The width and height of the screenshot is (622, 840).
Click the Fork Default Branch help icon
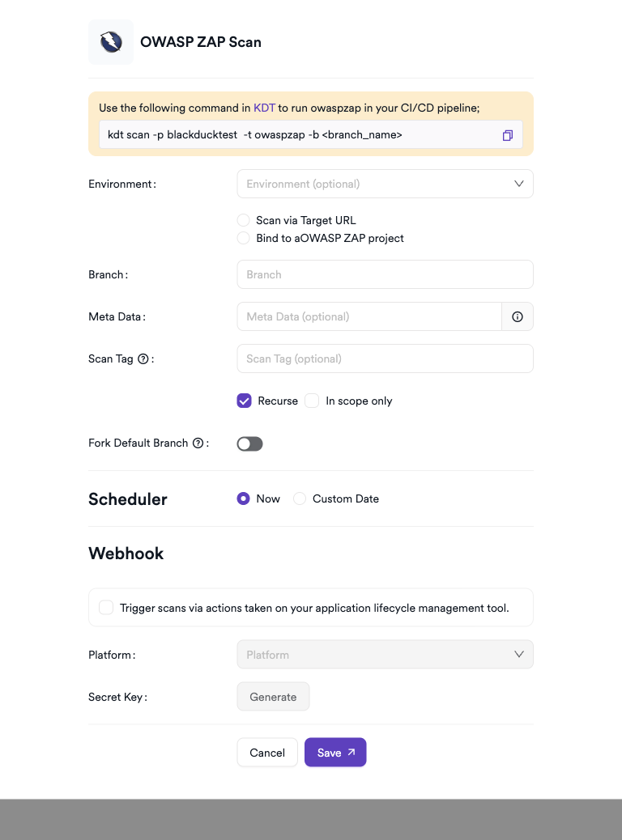(198, 443)
